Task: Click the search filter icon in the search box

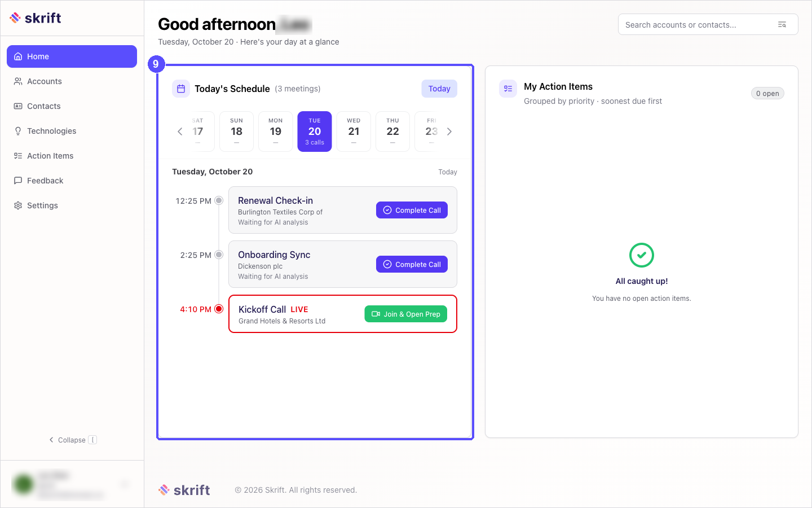Action: (782, 25)
